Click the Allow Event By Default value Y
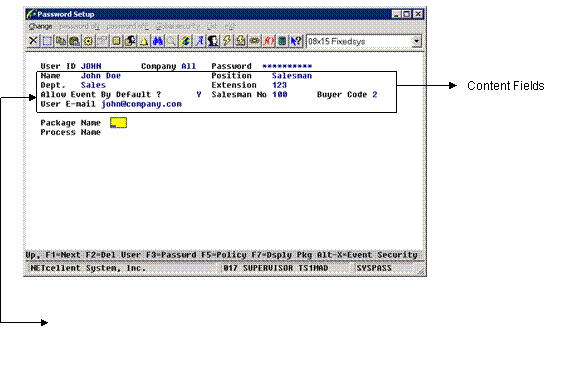 tap(199, 94)
